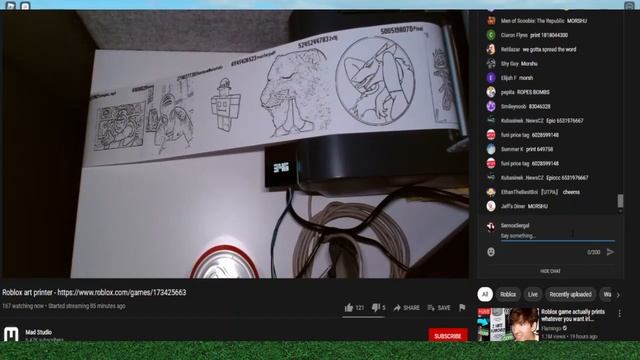640x360 pixels.
Task: Click the '187 watching now' stream info text
Action: pyautogui.click(x=22, y=306)
